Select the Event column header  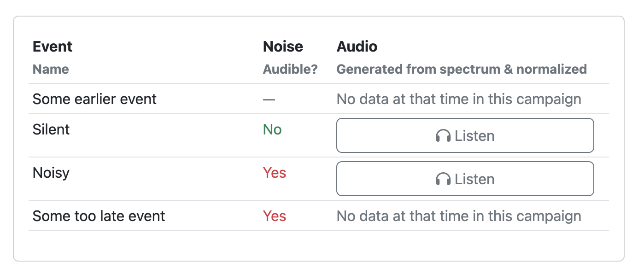pos(52,46)
